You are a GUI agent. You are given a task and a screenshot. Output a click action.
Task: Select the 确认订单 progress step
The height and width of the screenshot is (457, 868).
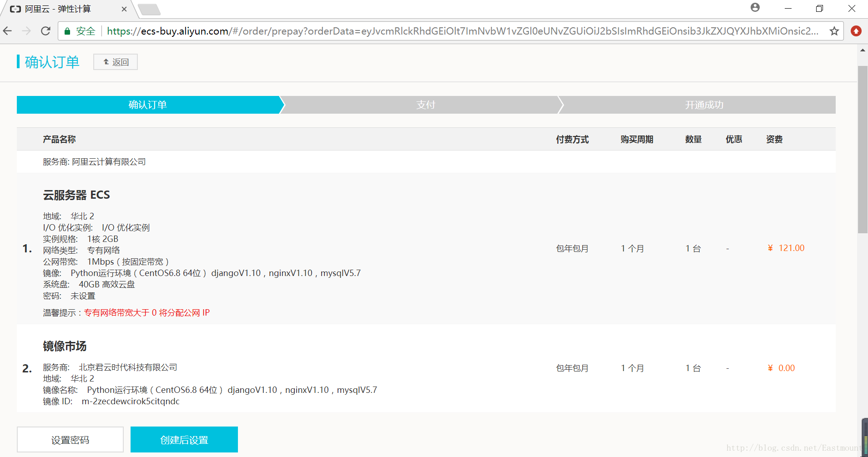point(148,105)
